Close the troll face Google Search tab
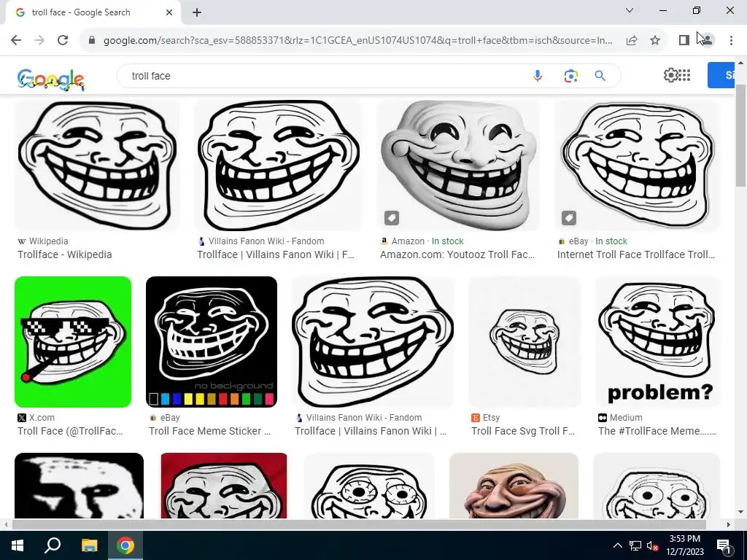 click(x=169, y=12)
